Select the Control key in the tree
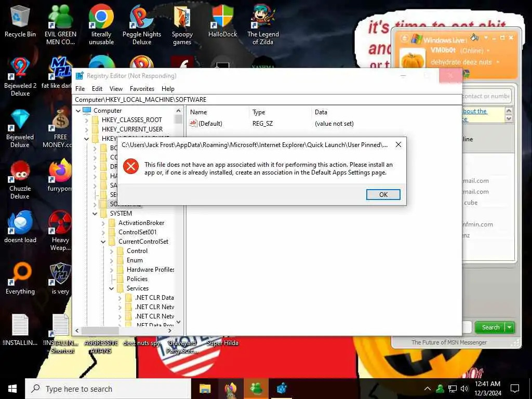The image size is (532, 399). click(137, 251)
